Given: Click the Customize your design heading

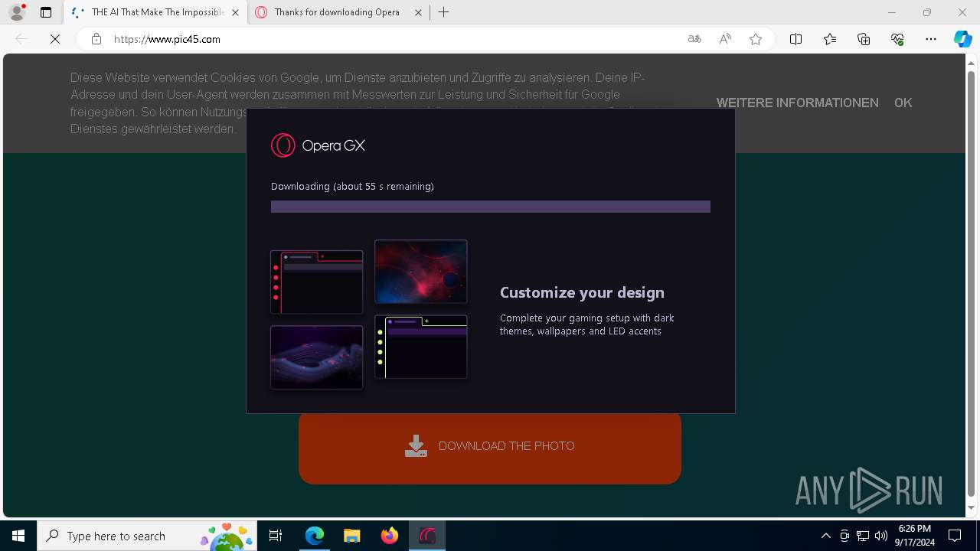Looking at the screenshot, I should click(x=582, y=292).
